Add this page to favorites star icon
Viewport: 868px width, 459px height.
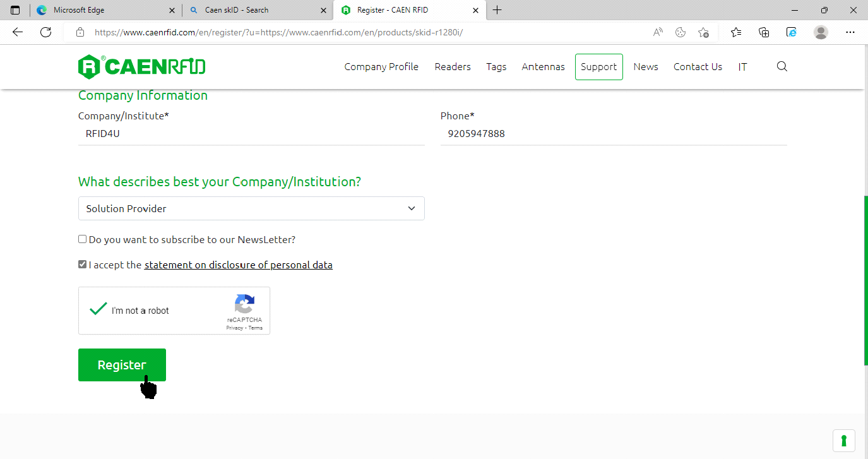point(703,32)
